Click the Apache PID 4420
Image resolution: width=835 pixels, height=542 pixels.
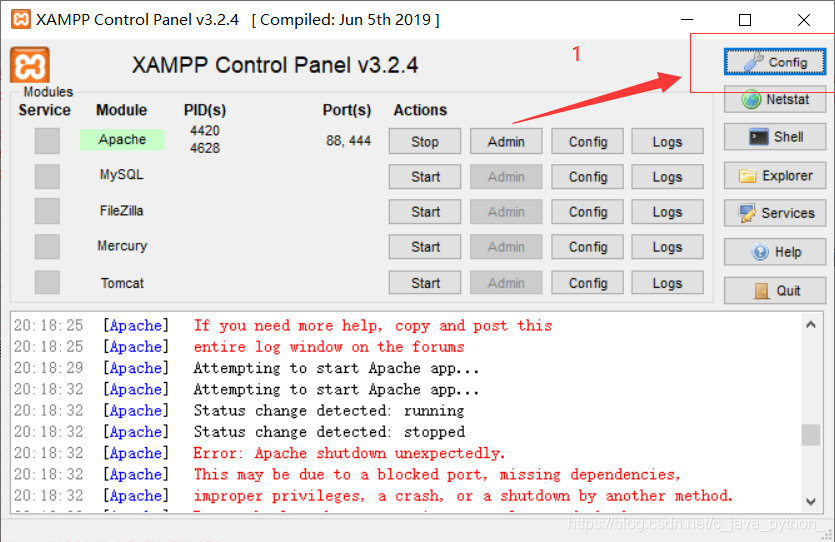click(x=205, y=131)
